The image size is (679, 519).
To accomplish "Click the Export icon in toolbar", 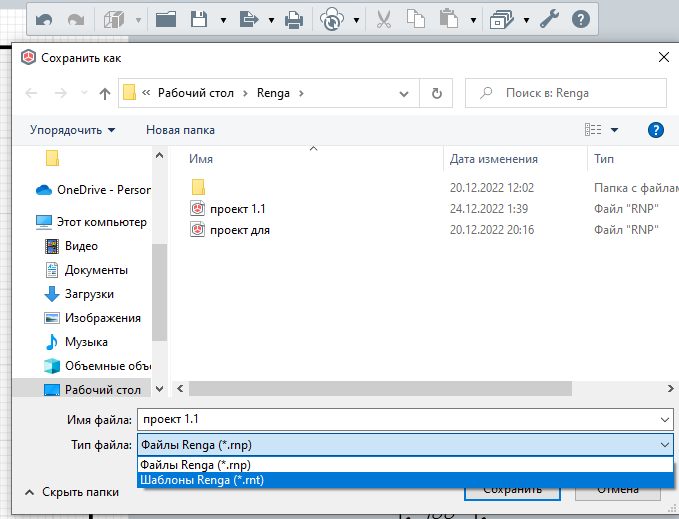I will coord(249,19).
